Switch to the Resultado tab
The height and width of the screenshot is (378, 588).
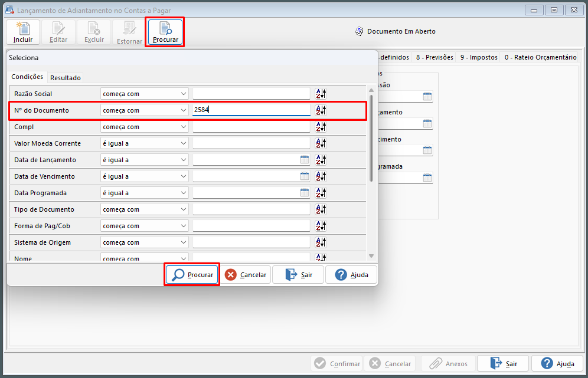coord(66,78)
